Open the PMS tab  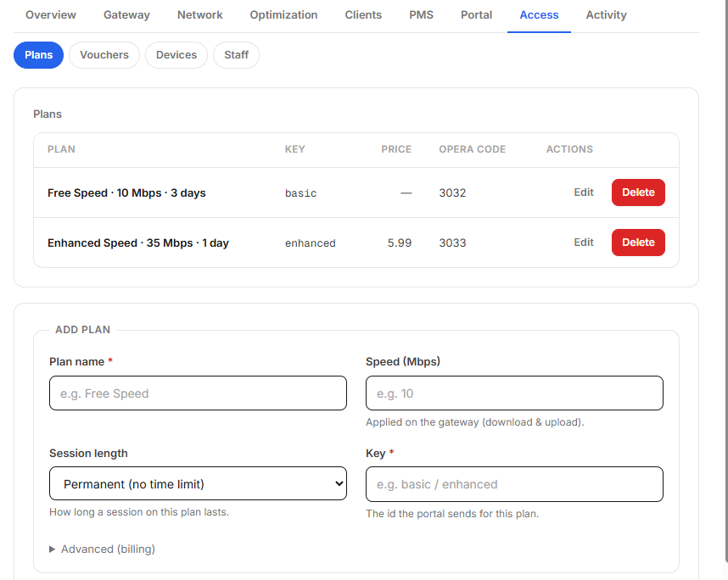[421, 15]
